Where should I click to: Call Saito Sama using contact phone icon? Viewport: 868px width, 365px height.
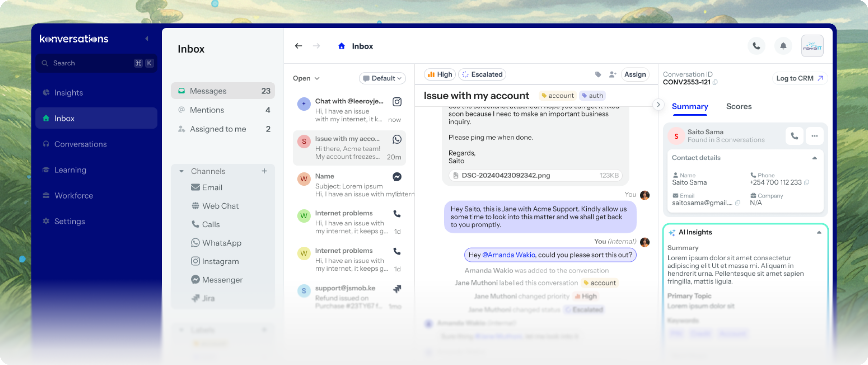click(794, 136)
